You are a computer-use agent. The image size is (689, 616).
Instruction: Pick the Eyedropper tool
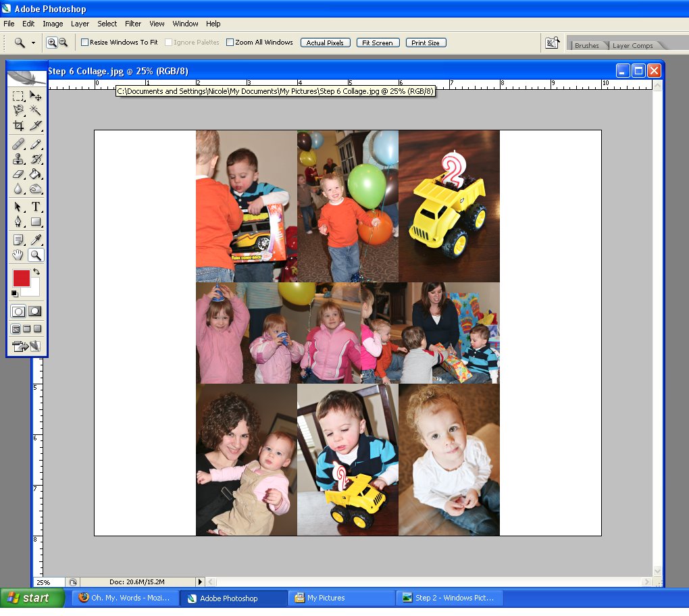(x=36, y=240)
